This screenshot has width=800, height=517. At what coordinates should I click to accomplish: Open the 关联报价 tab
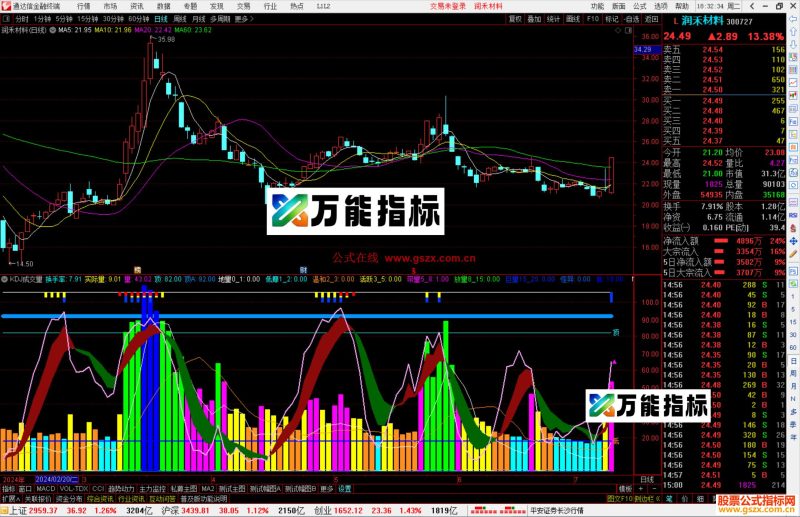pyautogui.click(x=38, y=499)
